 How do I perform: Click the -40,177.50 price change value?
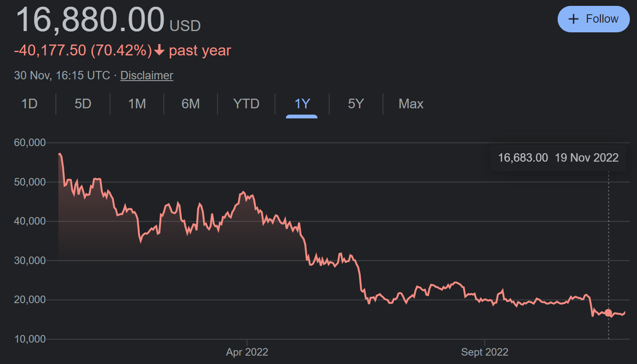[x=50, y=50]
